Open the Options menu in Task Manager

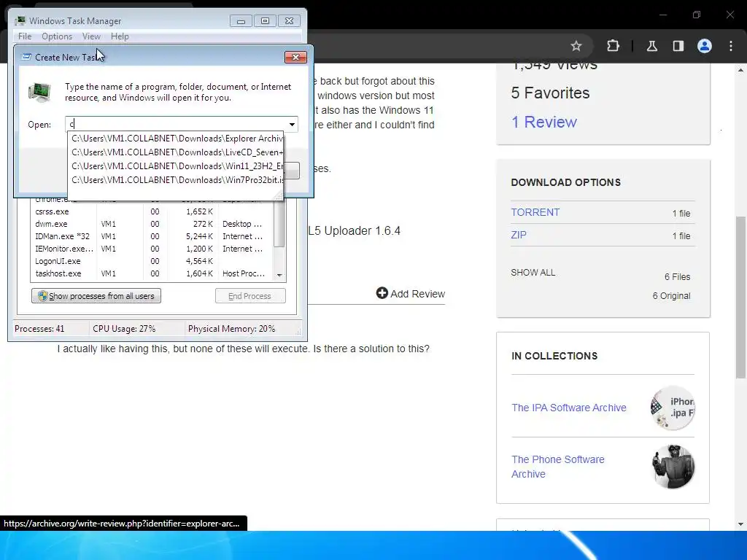(57, 36)
